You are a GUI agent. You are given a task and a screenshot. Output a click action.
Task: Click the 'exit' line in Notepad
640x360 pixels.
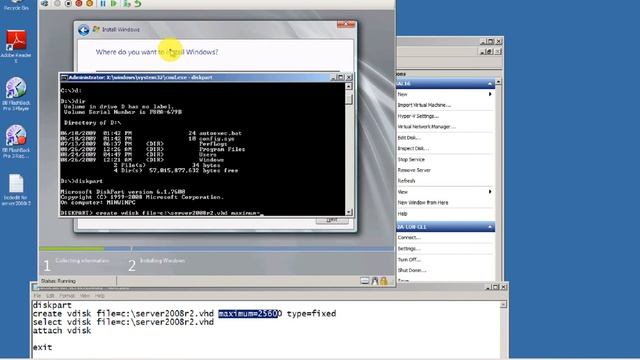click(x=42, y=347)
